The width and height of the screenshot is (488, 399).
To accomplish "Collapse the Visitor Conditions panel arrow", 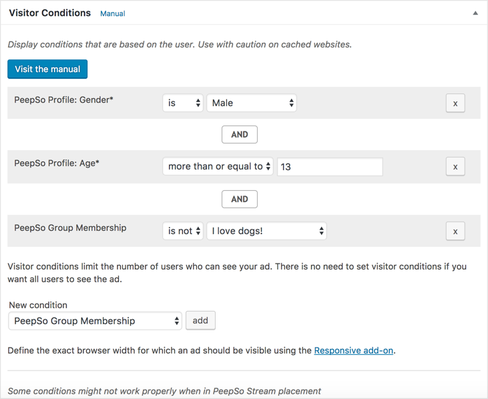I will [475, 13].
